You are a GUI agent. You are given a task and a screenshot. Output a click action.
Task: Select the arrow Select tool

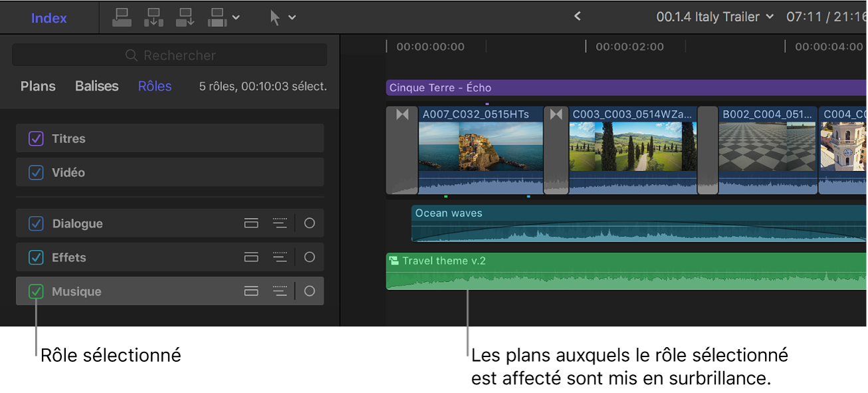(x=274, y=17)
